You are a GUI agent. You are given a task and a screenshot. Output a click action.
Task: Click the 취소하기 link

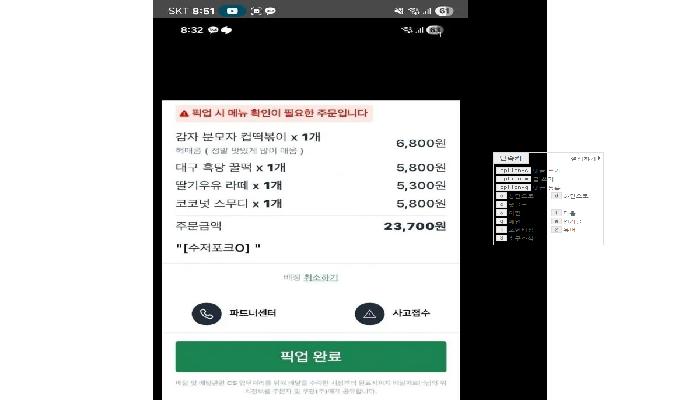321,278
